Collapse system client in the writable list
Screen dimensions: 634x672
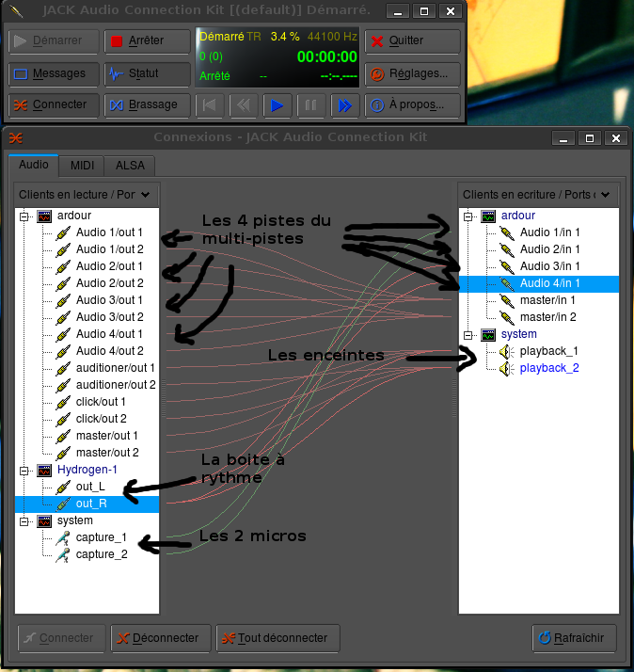point(468,335)
